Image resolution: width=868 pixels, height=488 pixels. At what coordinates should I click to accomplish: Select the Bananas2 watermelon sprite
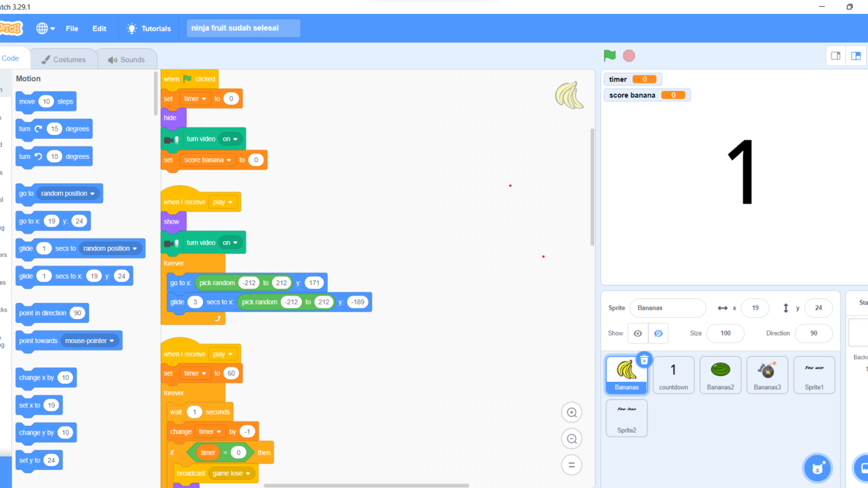pos(720,375)
